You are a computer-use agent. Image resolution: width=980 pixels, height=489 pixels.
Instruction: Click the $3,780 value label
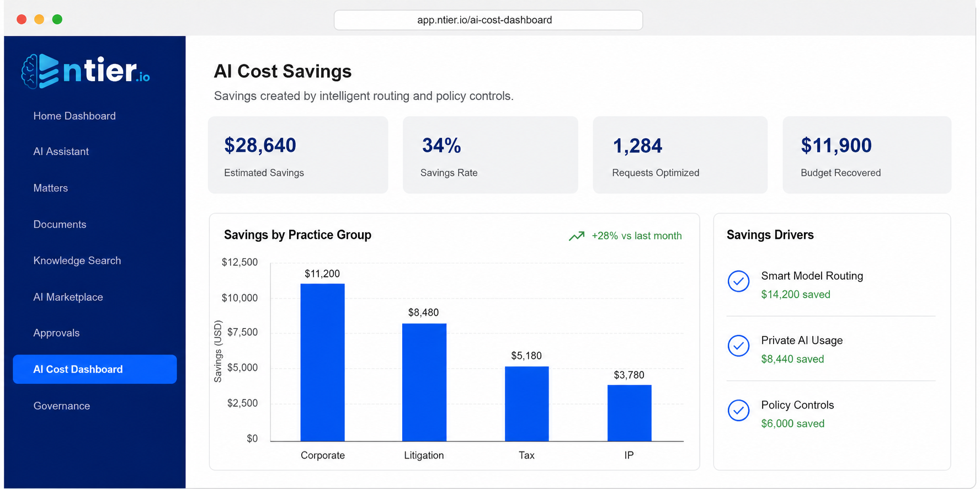(629, 375)
